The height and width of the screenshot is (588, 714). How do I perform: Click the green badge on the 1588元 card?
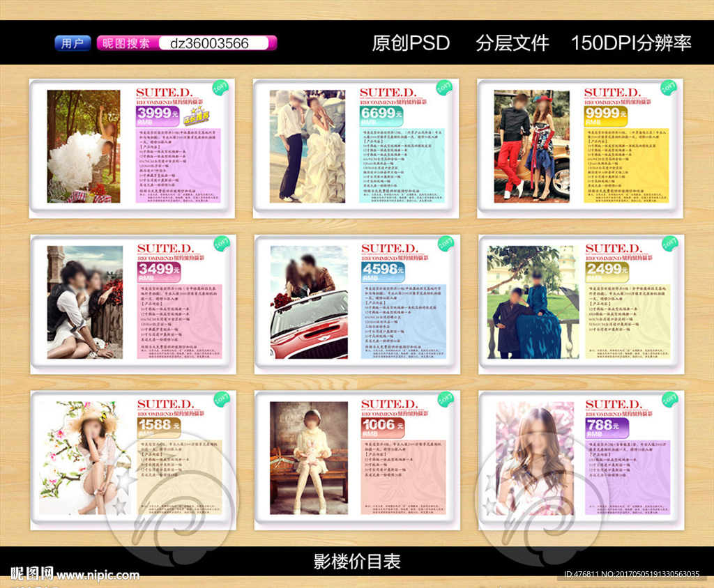coord(221,400)
